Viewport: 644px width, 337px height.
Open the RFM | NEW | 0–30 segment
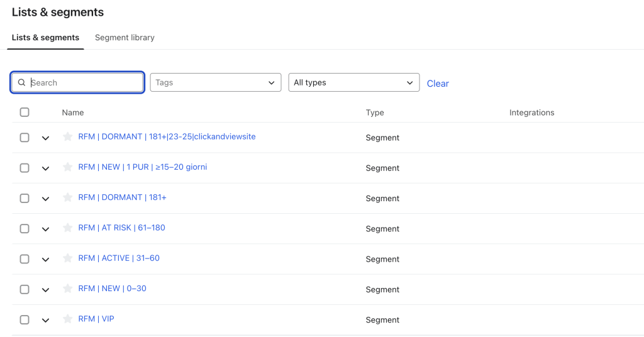pos(112,289)
